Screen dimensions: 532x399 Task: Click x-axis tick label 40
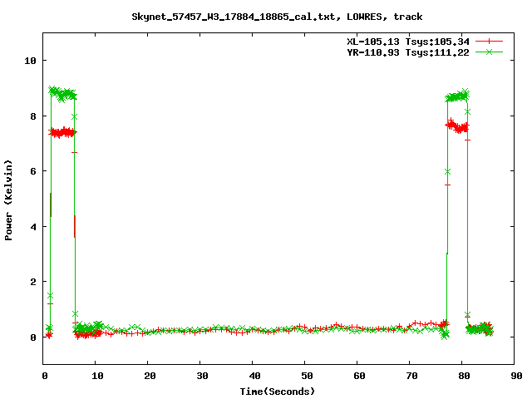pyautogui.click(x=254, y=376)
